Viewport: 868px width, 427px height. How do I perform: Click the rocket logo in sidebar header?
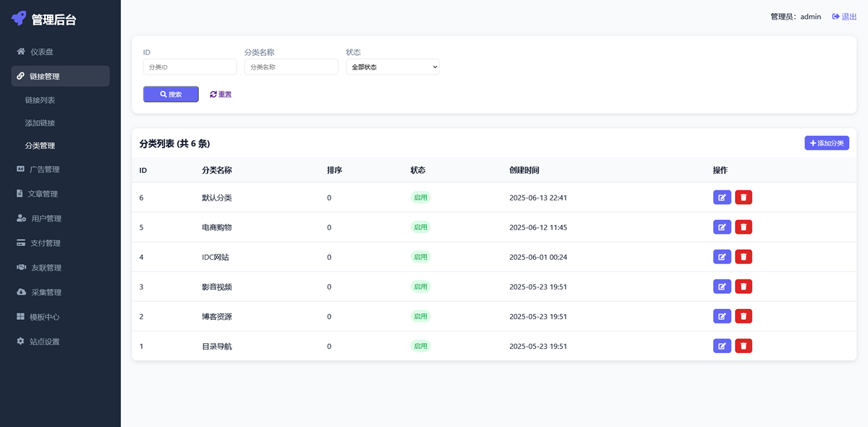pos(19,19)
